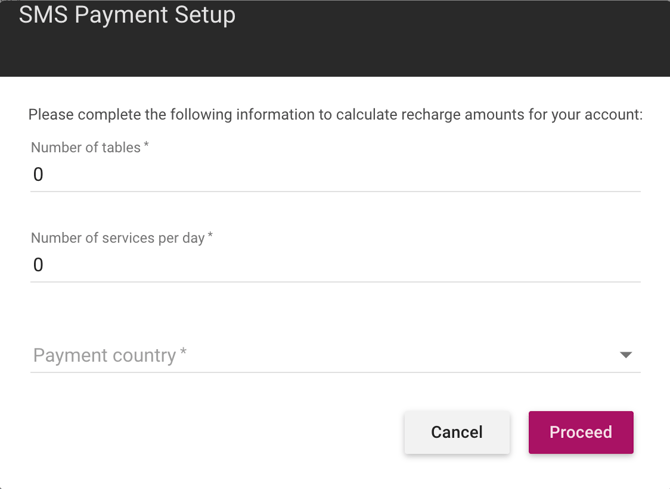This screenshot has height=489, width=670.
Task: Click the underline of the services field
Action: 335,282
